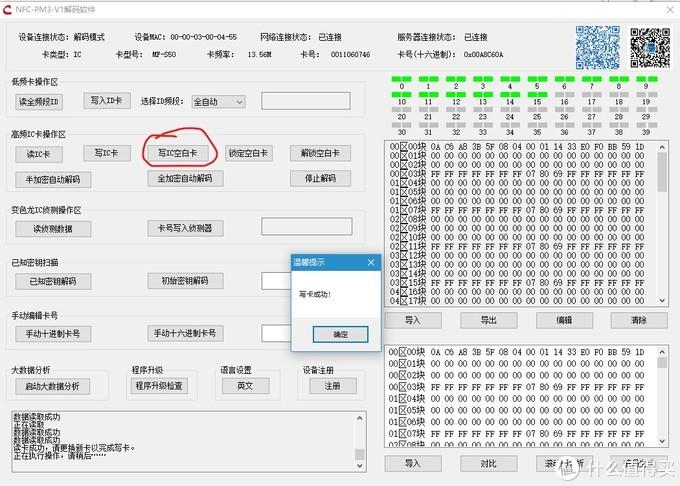Click the 导出 button
The image size is (680, 486).
(x=489, y=320)
